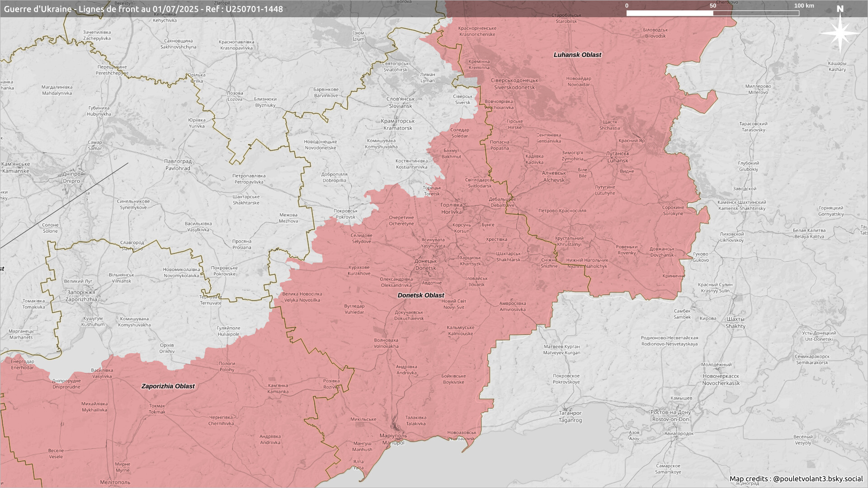
Task: Click the Siversk label
Action: [462, 99]
